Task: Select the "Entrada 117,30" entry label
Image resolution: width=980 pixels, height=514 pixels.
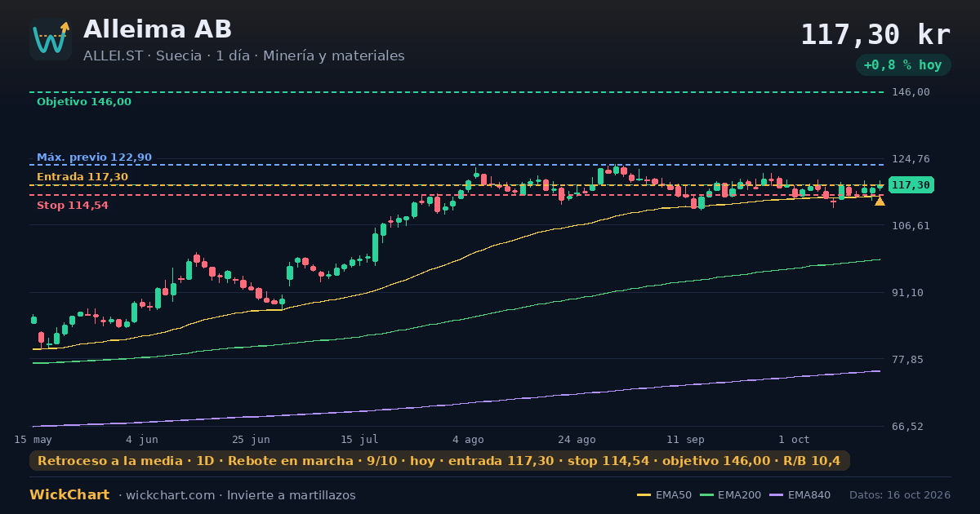Action: pos(82,177)
